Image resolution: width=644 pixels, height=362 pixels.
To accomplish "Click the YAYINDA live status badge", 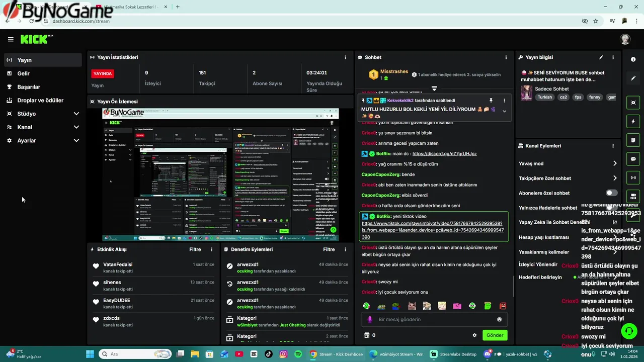I will (x=103, y=73).
